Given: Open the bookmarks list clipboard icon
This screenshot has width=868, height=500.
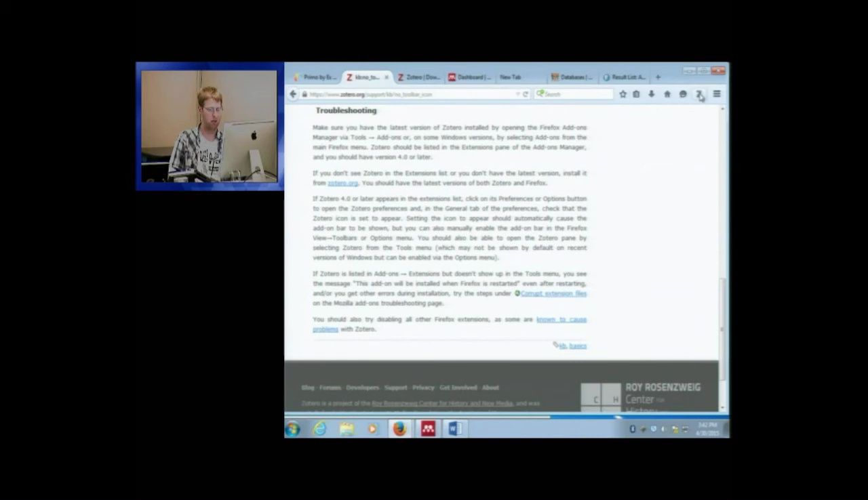Looking at the screenshot, I should [636, 94].
